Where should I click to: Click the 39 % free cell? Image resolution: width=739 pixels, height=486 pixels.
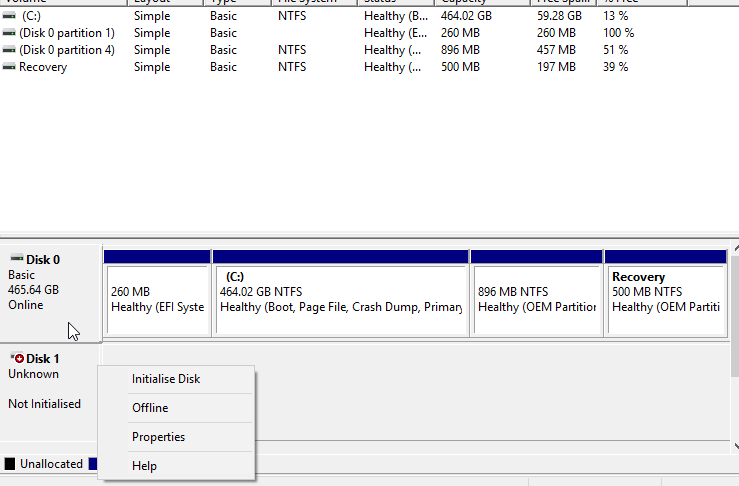point(616,67)
